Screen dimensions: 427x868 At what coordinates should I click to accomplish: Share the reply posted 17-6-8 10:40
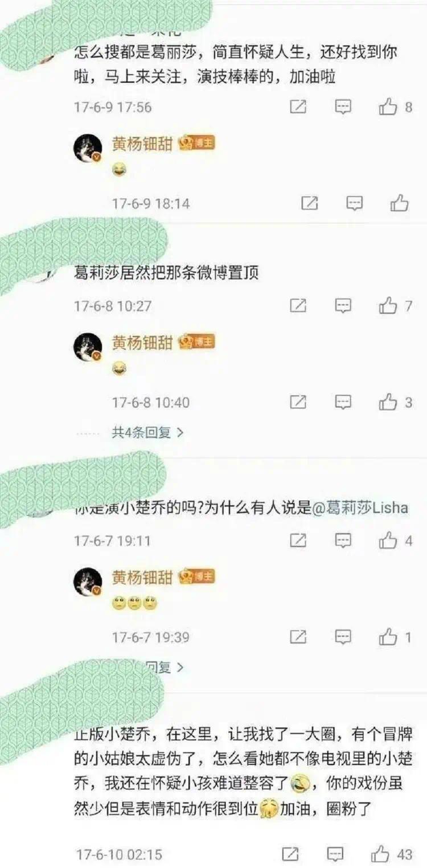pyautogui.click(x=298, y=402)
